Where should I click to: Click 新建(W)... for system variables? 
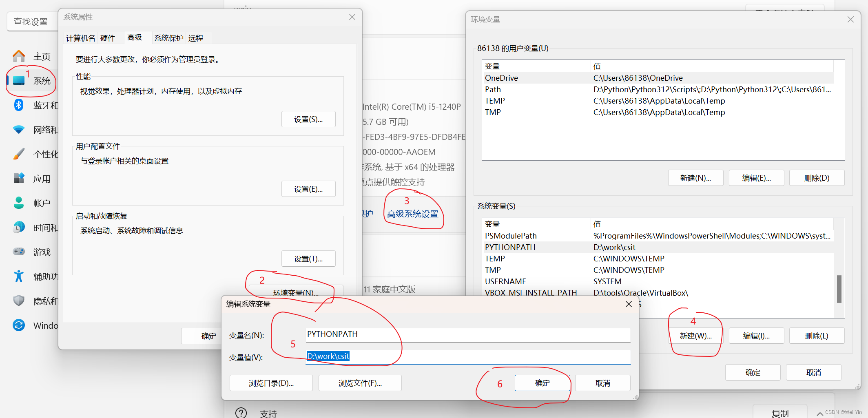tap(695, 336)
